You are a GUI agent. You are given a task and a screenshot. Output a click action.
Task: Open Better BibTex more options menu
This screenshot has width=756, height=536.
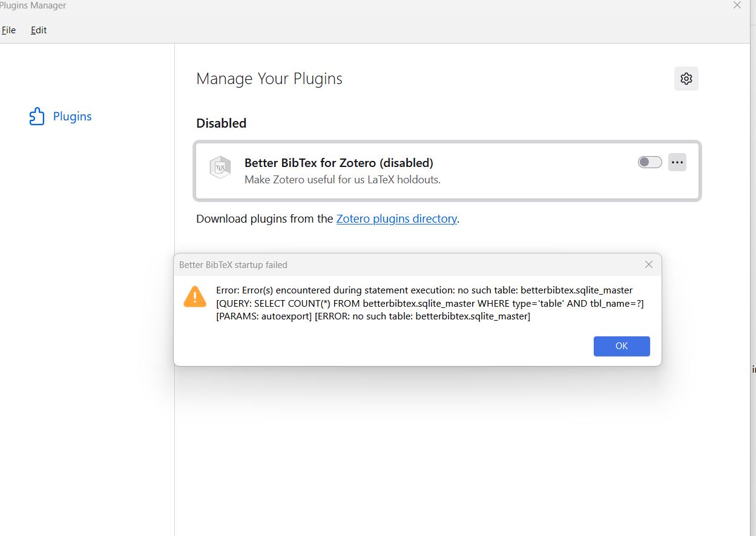[677, 162]
